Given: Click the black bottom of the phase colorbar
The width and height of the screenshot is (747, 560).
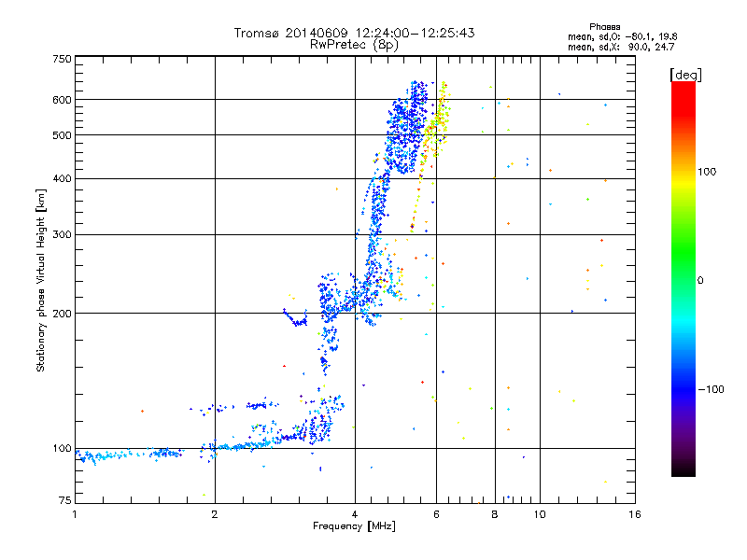Looking at the screenshot, I should pyautogui.click(x=684, y=469).
